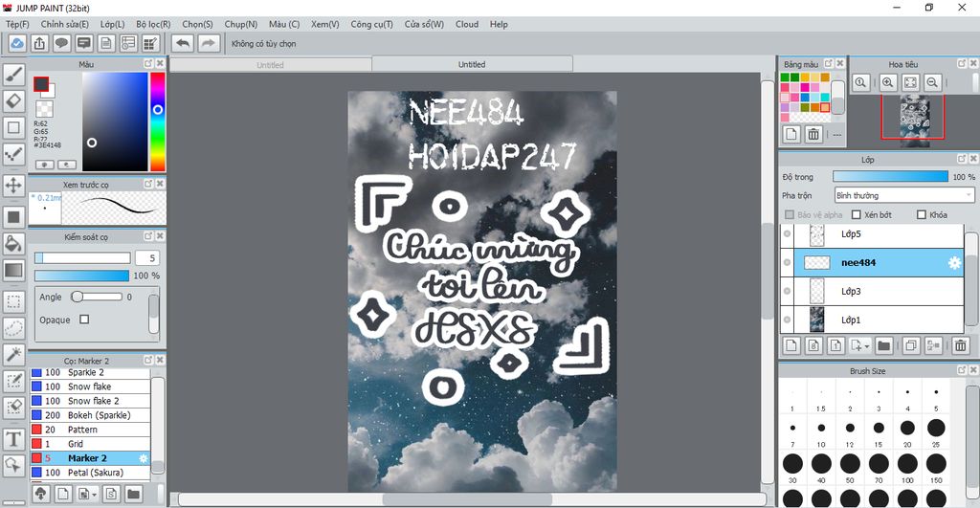The image size is (980, 508).
Task: Open nee484 layer settings gear
Action: 954,262
